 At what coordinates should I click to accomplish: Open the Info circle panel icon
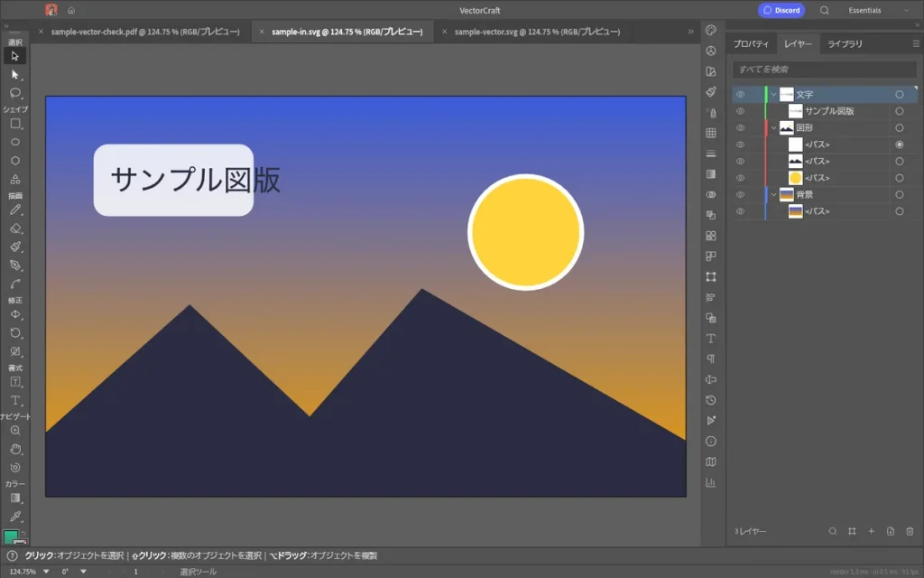(711, 441)
